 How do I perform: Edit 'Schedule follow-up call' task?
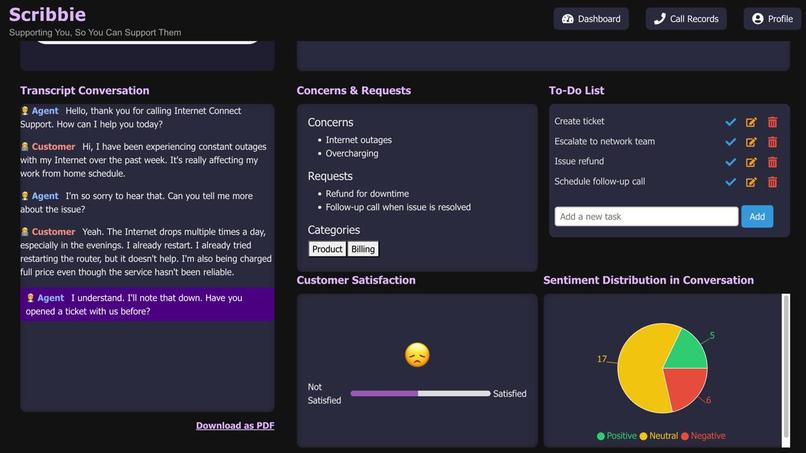point(751,182)
